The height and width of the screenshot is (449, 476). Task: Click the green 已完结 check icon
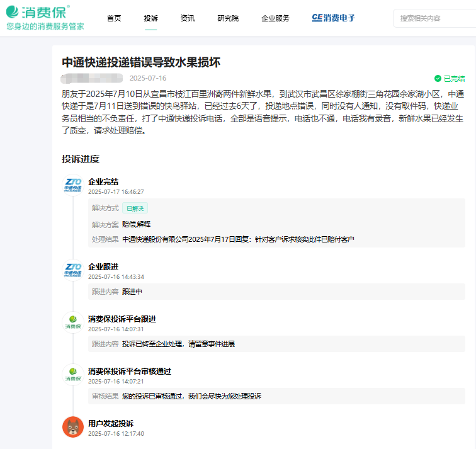click(438, 79)
